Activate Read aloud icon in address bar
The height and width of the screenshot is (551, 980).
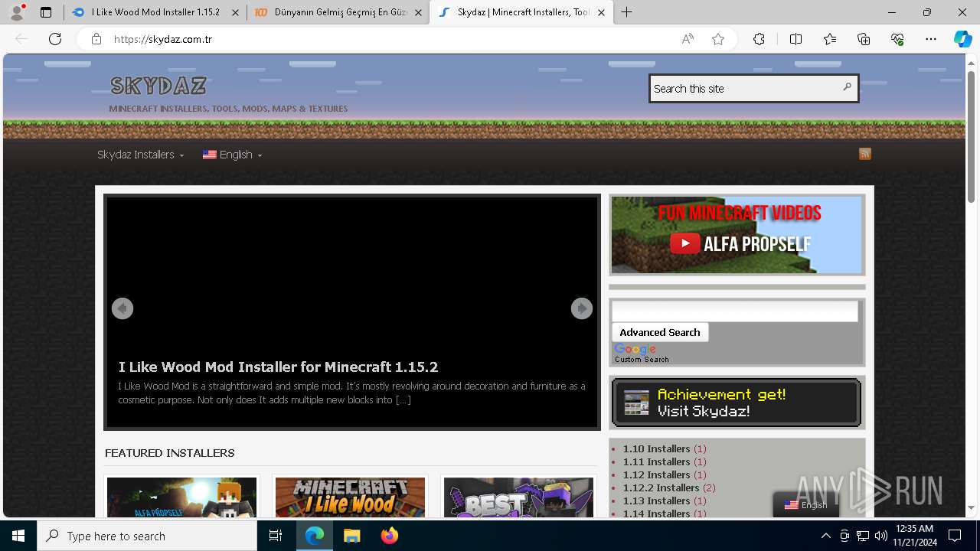tap(688, 39)
